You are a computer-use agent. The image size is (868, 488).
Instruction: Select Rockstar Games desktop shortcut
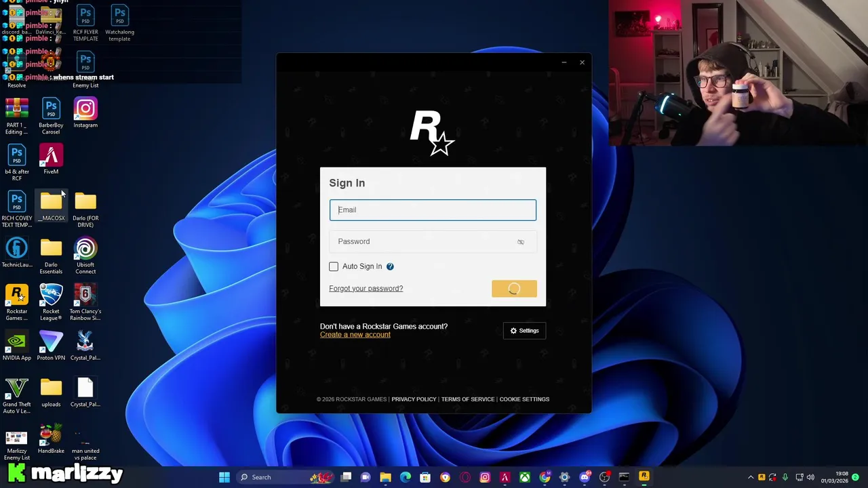pyautogui.click(x=17, y=303)
